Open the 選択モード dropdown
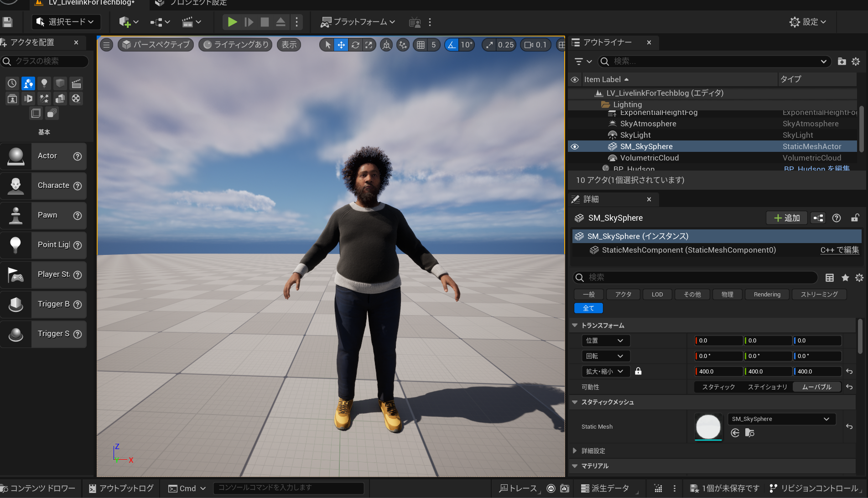Image resolution: width=868 pixels, height=498 pixels. 66,22
